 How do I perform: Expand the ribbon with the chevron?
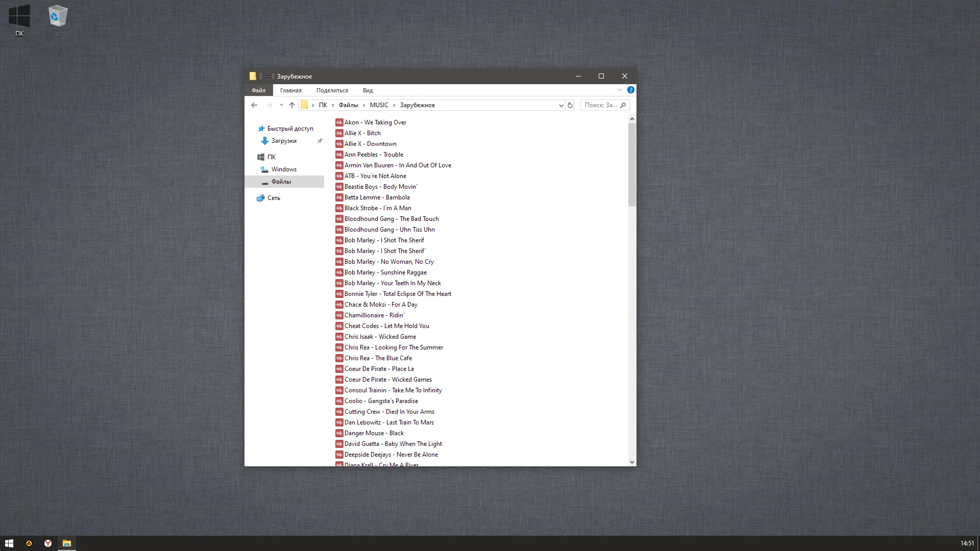620,90
